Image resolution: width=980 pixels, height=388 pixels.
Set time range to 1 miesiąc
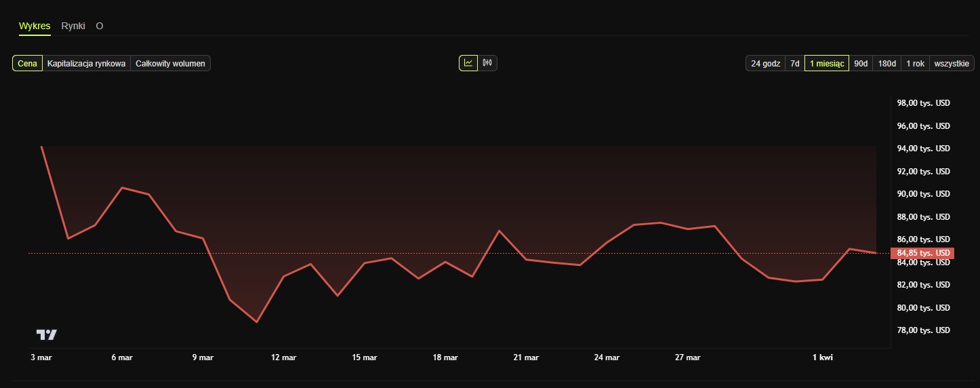827,63
